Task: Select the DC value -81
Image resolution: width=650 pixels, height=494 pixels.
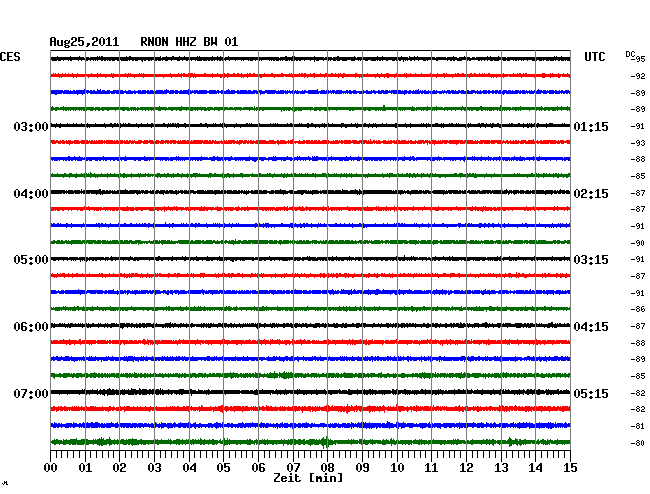Action: pos(638,426)
